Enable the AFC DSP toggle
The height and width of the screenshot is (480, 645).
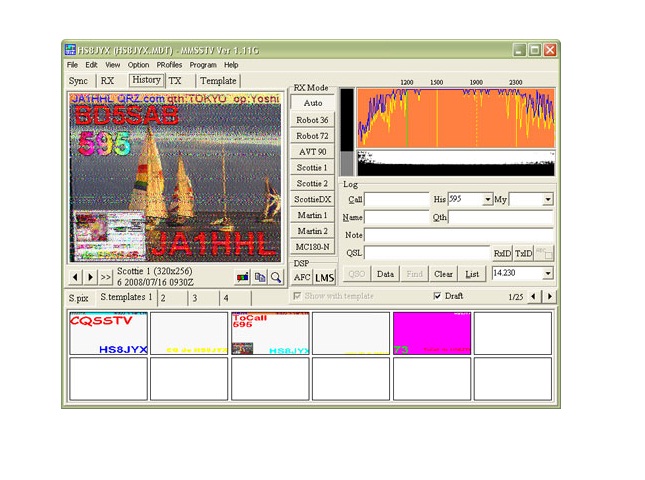[x=302, y=278]
